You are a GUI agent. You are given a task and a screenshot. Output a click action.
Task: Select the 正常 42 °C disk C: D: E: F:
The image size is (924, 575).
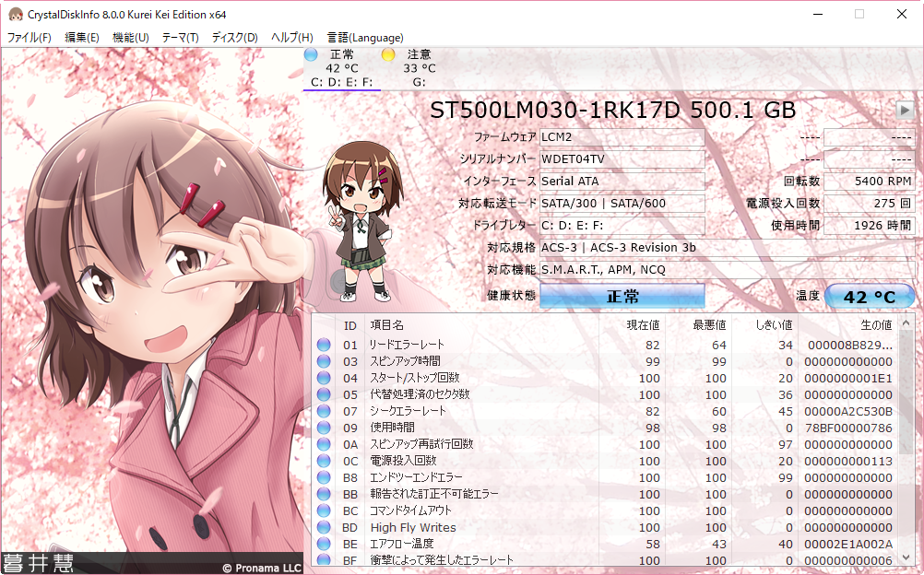pyautogui.click(x=342, y=68)
